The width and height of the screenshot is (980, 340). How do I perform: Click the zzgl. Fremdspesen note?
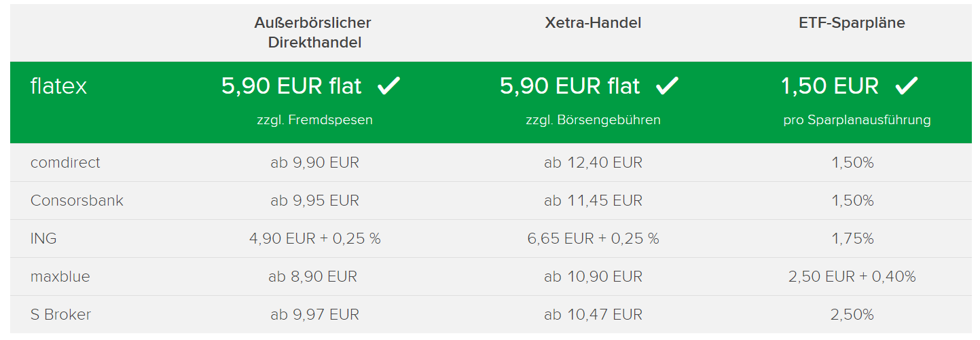[x=314, y=120]
